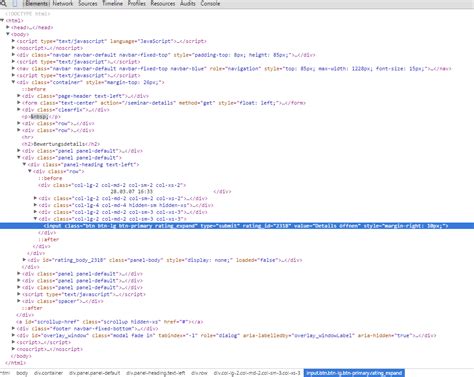Expand the col-lg-4 col-md-4 hidden-sm hidden-xs div

click(35, 205)
